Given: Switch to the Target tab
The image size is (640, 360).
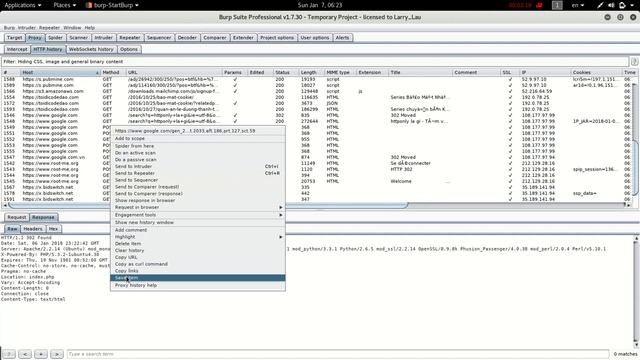Looking at the screenshot, I should coord(15,38).
